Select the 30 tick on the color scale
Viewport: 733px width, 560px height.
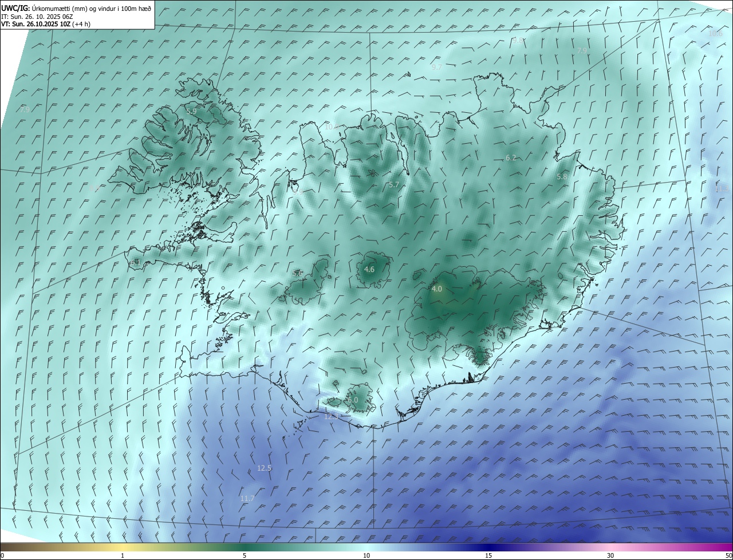tap(610, 555)
